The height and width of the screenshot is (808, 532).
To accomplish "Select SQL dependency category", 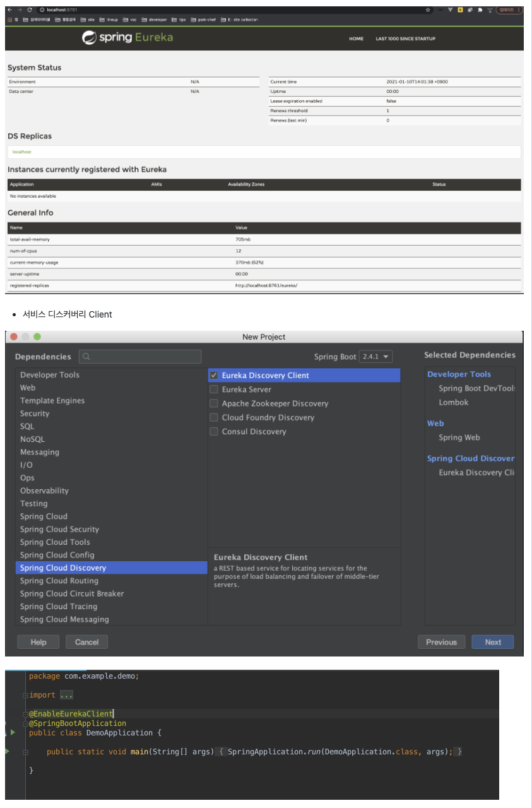I will 27,426.
